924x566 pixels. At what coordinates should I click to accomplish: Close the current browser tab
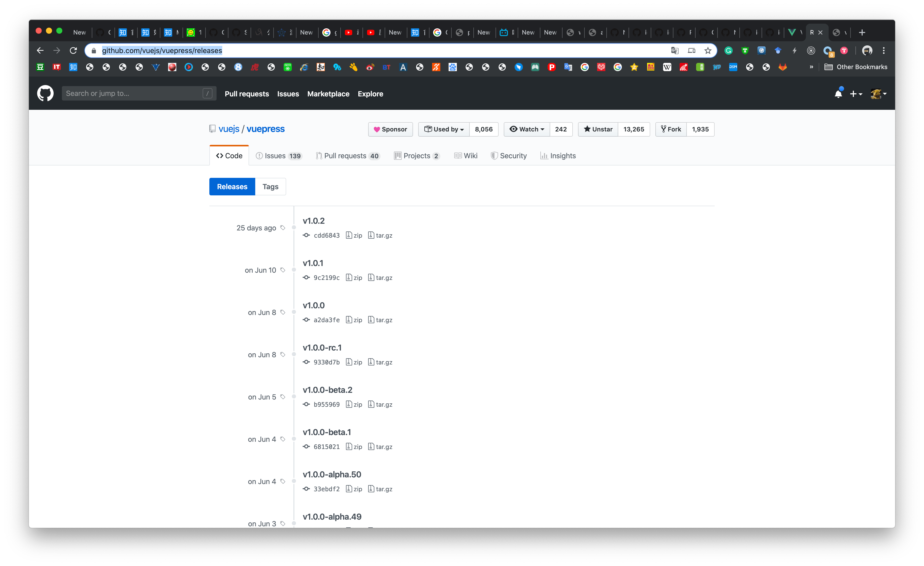[821, 32]
